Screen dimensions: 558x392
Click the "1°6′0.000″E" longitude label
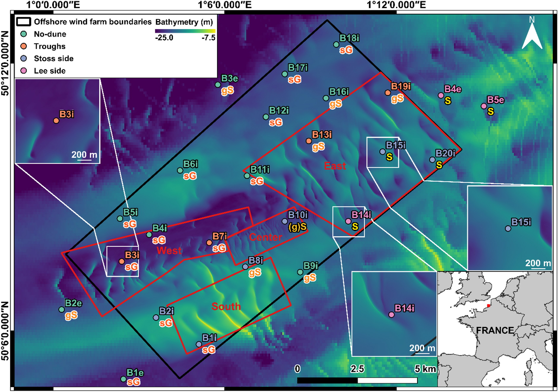[225, 5]
